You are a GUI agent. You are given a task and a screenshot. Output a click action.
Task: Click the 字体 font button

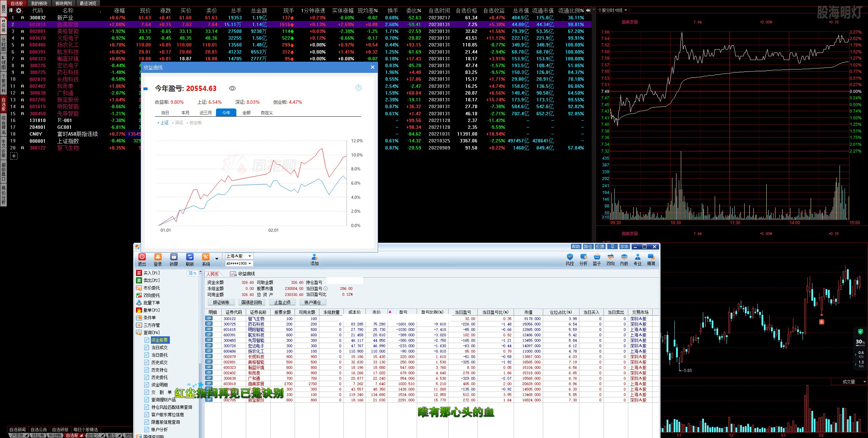625,246
